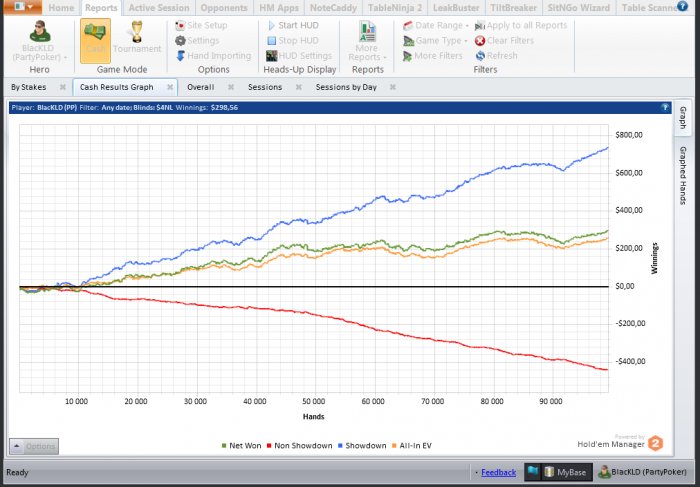Open the blue help icon at top right
Image resolution: width=700 pixels, height=487 pixels.
[x=682, y=6]
